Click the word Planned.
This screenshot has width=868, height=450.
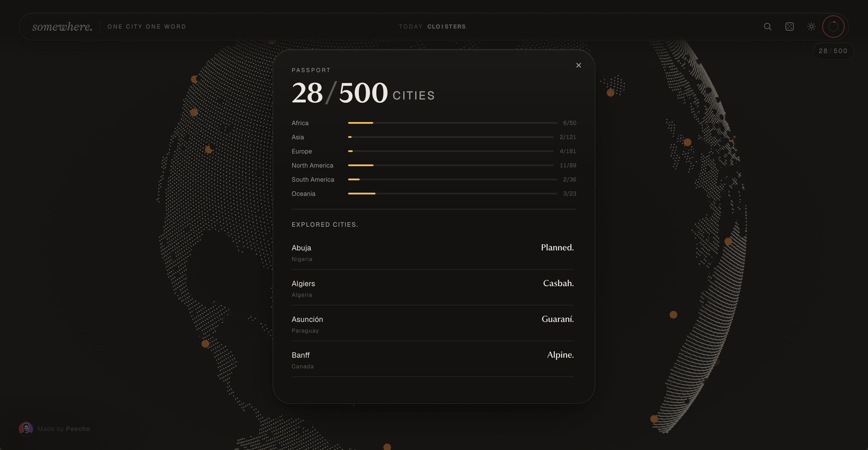pos(557,247)
